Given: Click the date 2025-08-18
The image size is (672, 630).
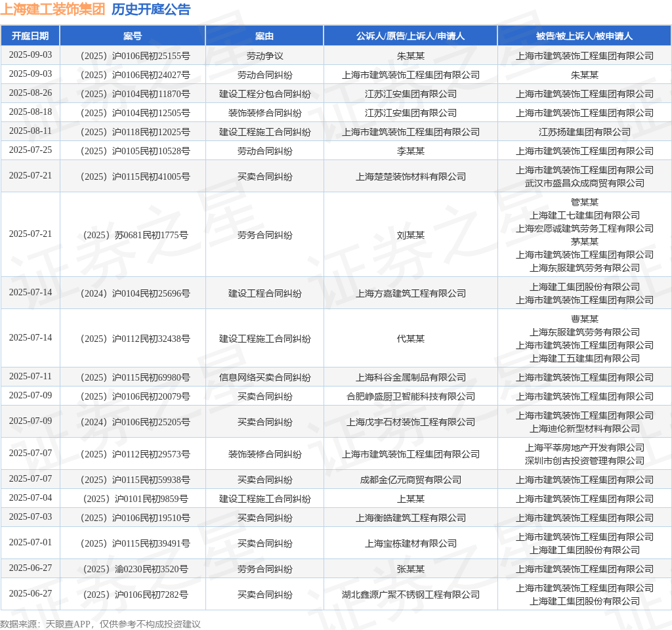Looking at the screenshot, I should (x=30, y=112).
